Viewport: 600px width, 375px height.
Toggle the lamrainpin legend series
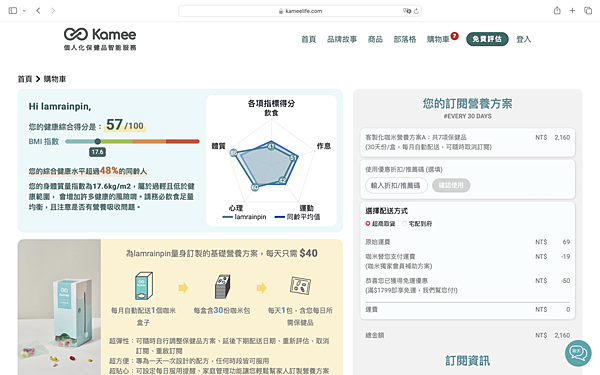click(x=244, y=217)
